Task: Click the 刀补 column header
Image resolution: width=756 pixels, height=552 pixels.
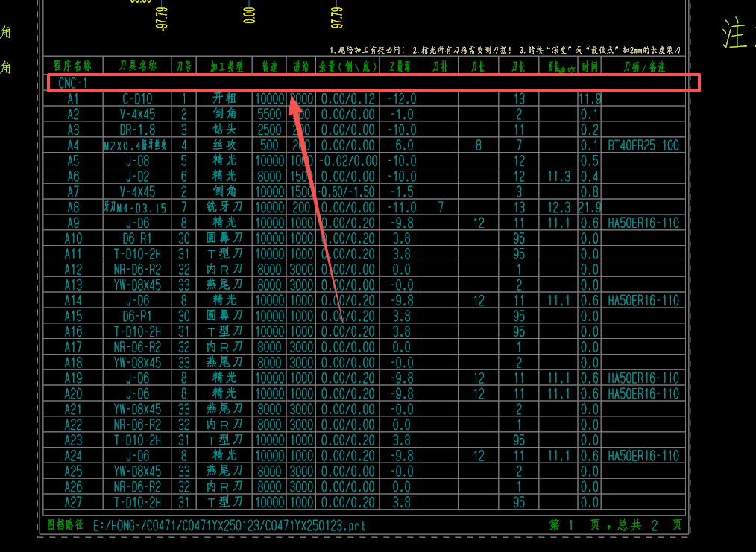Action: [440, 66]
